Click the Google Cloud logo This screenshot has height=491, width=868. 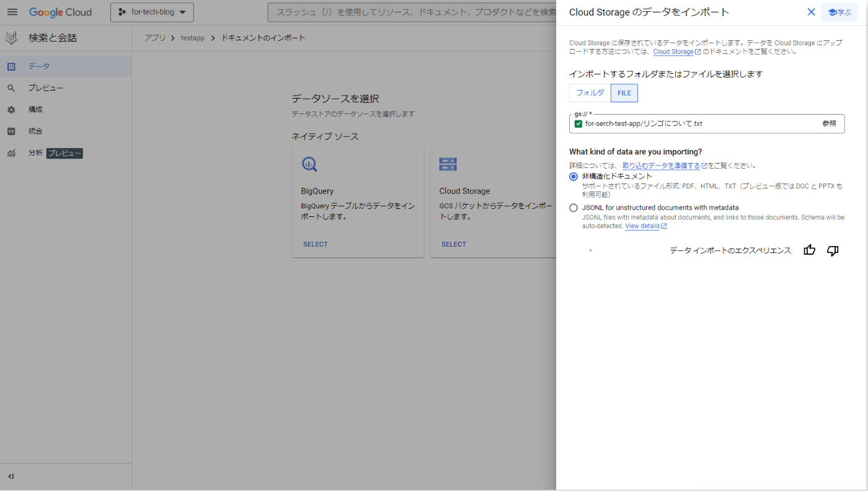(x=60, y=12)
